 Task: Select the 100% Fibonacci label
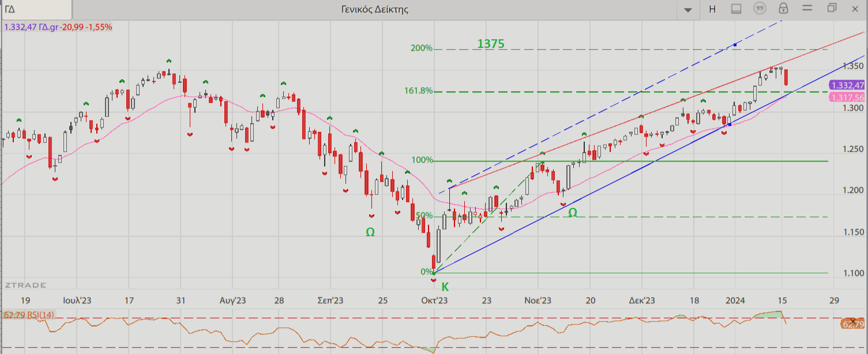pos(422,160)
